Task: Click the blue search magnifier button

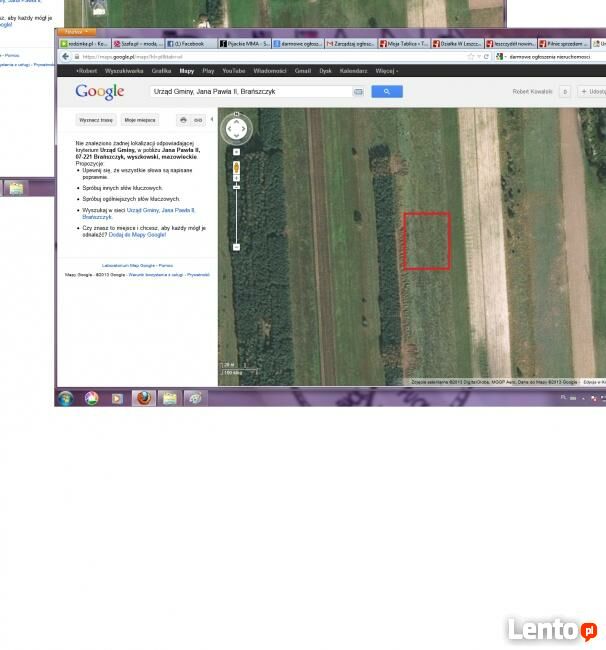Action: pos(387,92)
